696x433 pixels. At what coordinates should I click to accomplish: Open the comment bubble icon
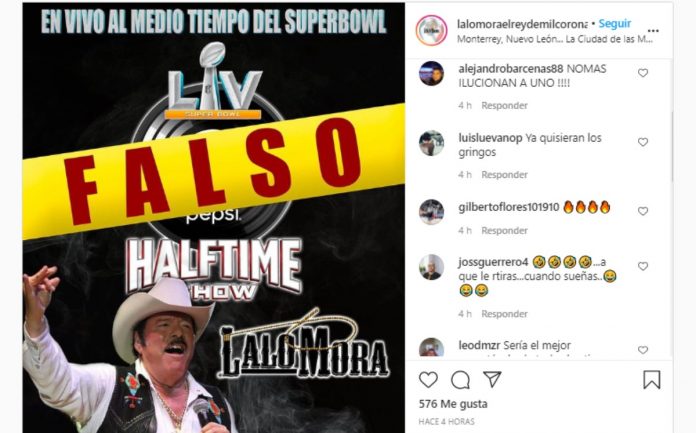[460, 380]
